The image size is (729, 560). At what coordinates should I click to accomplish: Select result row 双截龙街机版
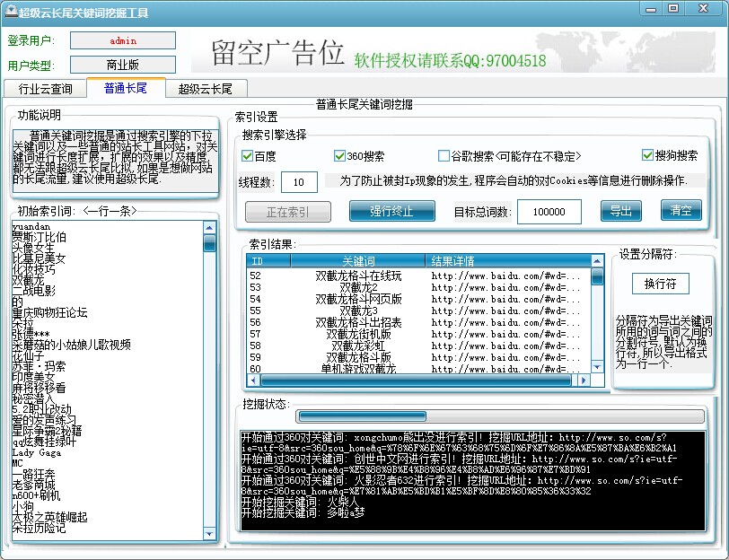tap(419, 334)
